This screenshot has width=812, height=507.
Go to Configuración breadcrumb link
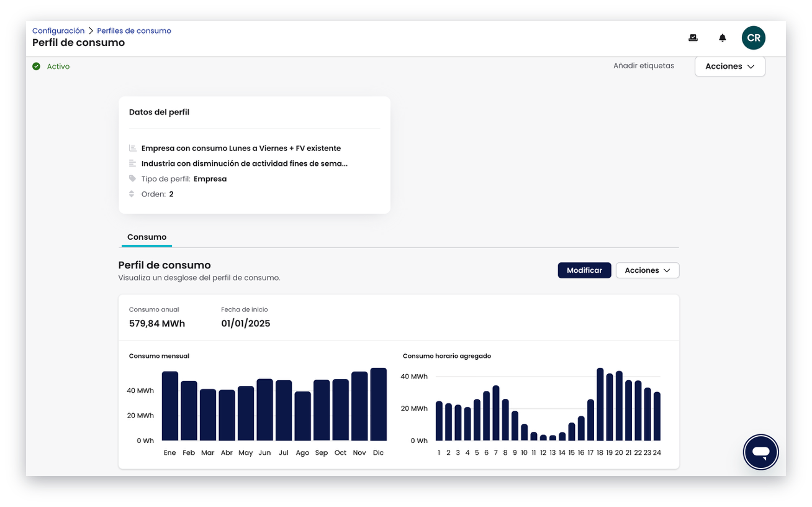coord(58,30)
